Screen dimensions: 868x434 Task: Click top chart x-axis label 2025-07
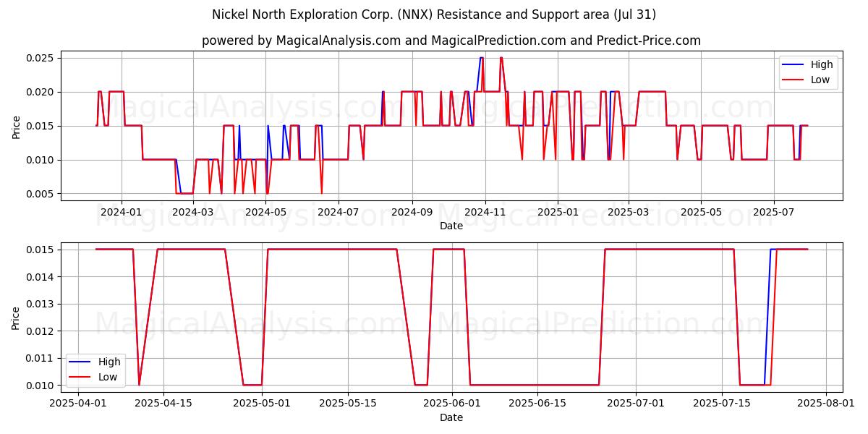pyautogui.click(x=773, y=212)
